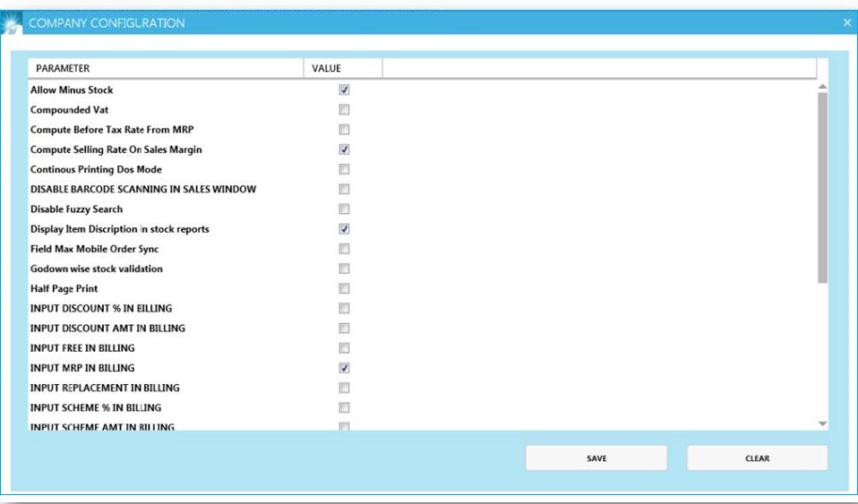Uncheck Input MRP In Billing checkbox
Screen dimensions: 858x504
[344, 368]
